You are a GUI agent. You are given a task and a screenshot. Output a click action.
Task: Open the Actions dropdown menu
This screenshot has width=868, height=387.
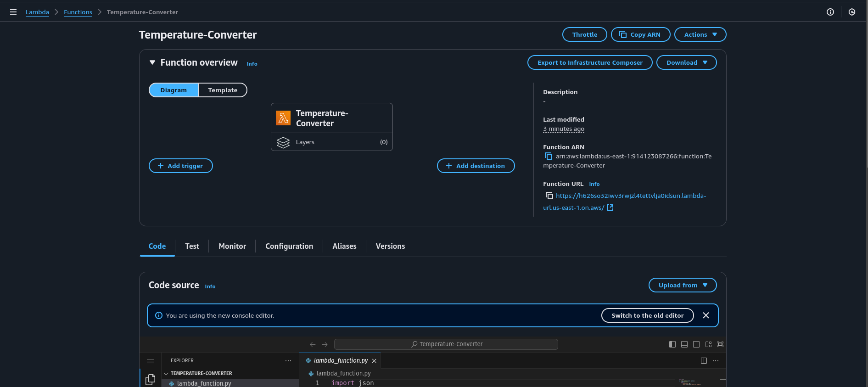coord(700,34)
